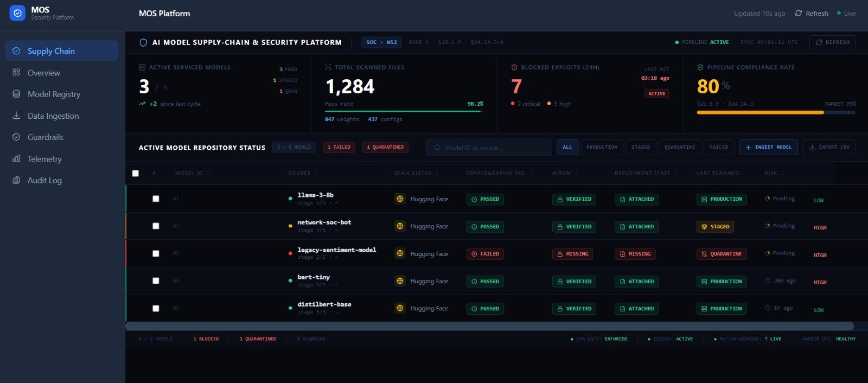Image resolution: width=868 pixels, height=383 pixels.
Task: Sort by the Risk column header
Action: [775, 173]
